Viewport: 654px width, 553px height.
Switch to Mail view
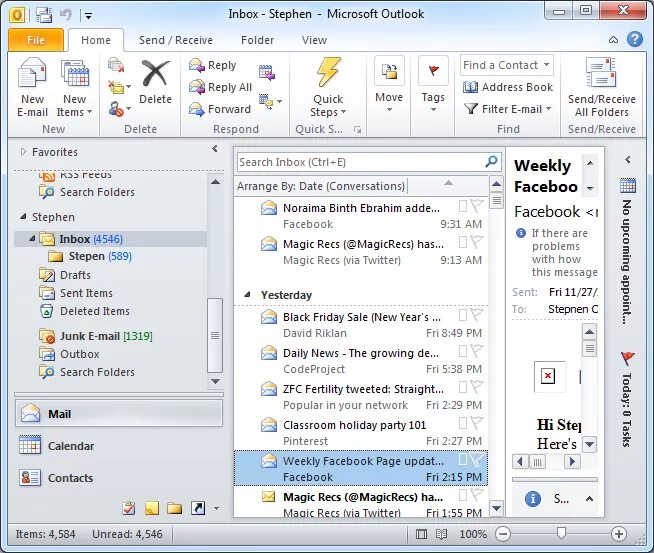click(119, 414)
